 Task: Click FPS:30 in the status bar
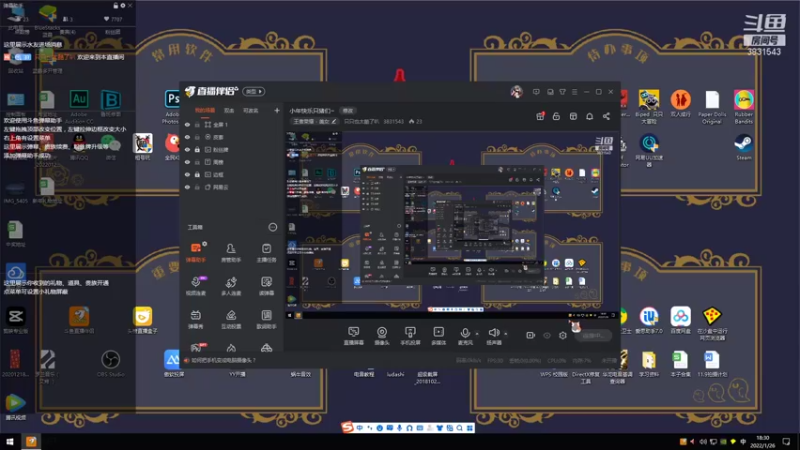tap(495, 360)
